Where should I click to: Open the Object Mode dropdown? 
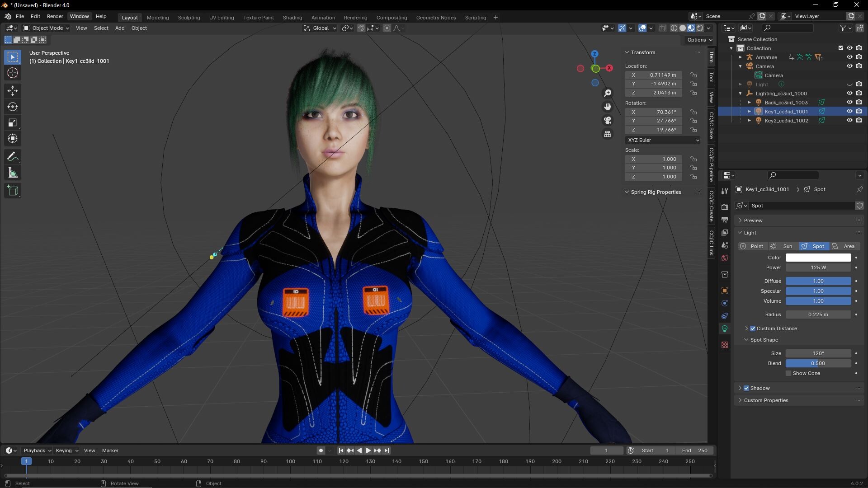coord(46,28)
